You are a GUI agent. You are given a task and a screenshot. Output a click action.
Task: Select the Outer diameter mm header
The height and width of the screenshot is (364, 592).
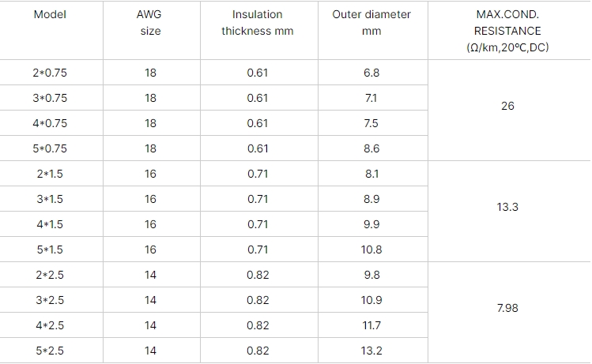coord(372,30)
